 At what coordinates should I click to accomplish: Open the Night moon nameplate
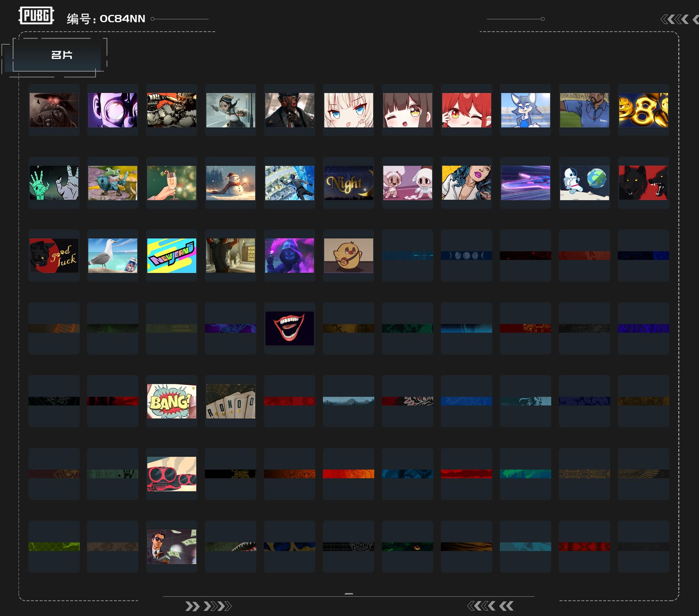coord(349,183)
